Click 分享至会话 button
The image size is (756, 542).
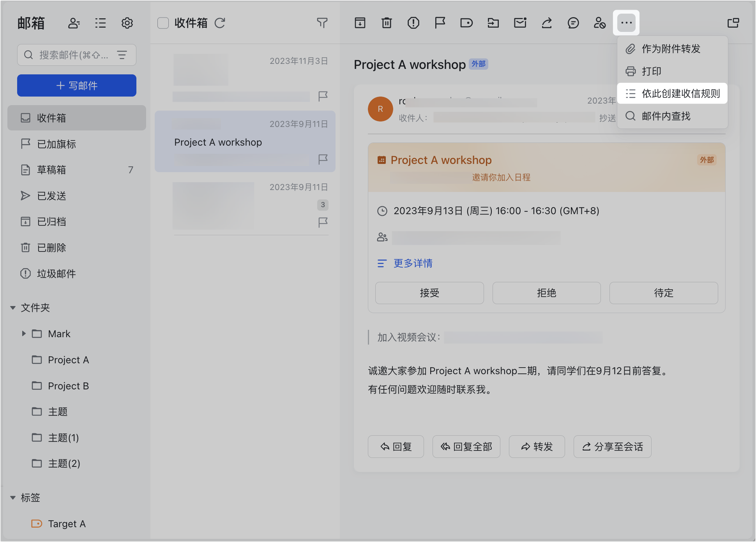tap(613, 447)
